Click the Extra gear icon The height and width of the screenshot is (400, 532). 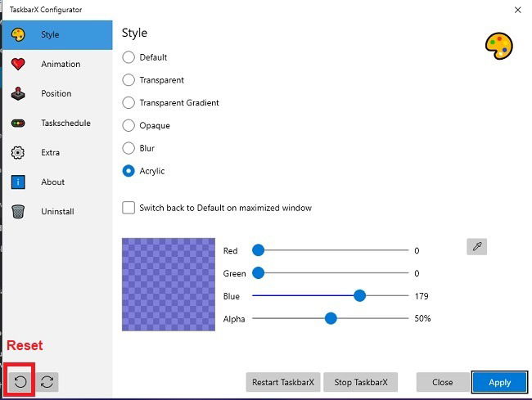click(x=18, y=152)
